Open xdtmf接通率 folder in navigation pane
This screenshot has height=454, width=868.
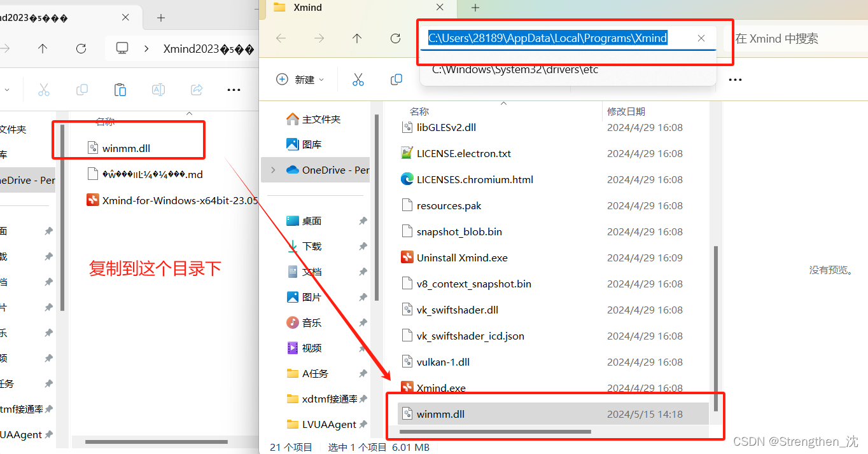click(322, 399)
